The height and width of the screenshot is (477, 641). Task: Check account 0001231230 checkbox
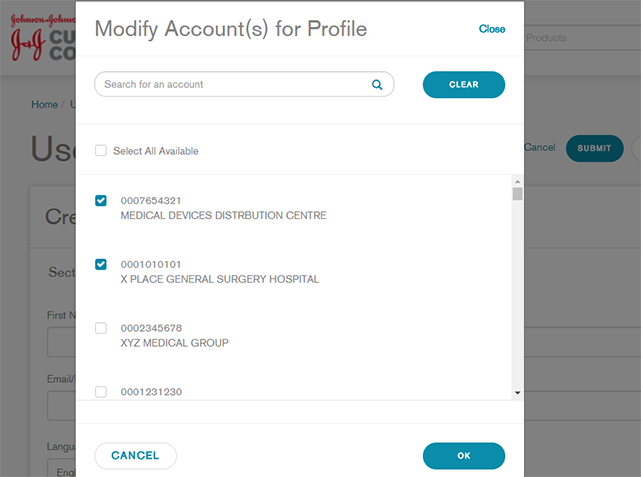(100, 392)
